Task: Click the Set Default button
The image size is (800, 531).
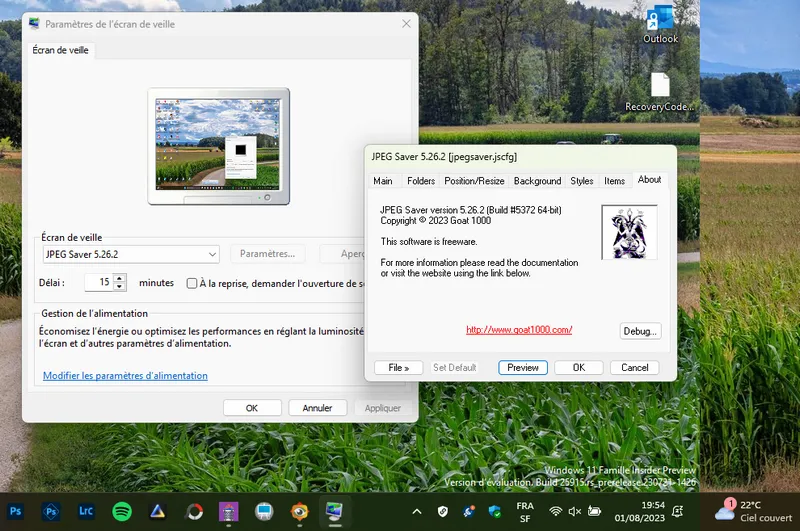Action: coord(454,368)
